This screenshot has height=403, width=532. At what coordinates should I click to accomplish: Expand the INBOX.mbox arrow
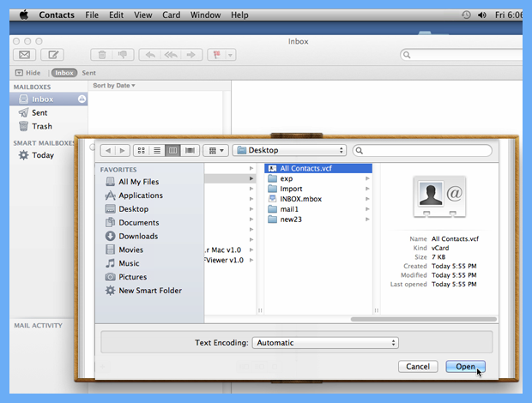(x=367, y=199)
